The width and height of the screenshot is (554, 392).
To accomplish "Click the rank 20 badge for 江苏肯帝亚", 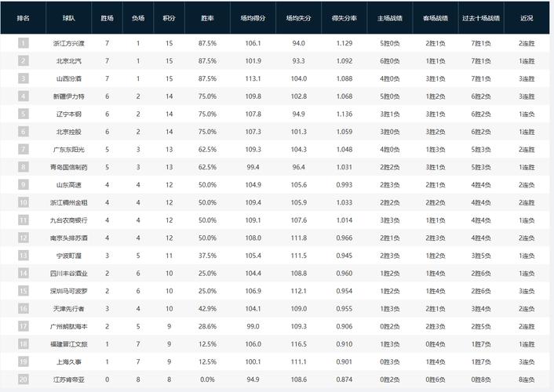I will (x=24, y=379).
